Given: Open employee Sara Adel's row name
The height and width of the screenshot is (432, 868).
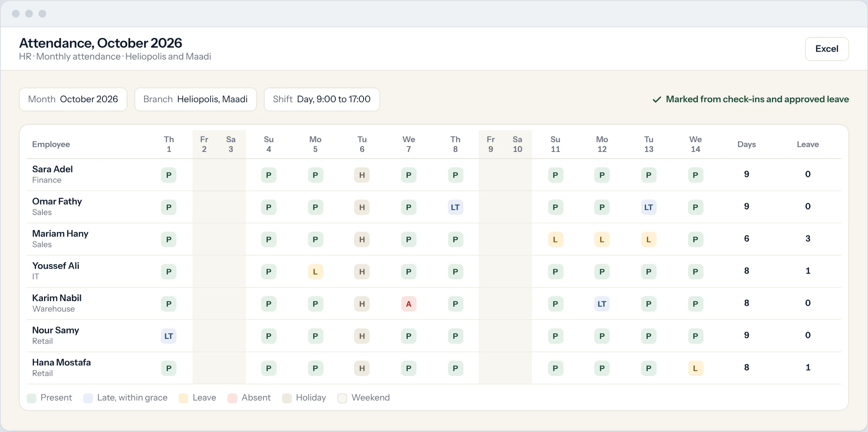Looking at the screenshot, I should click(52, 169).
